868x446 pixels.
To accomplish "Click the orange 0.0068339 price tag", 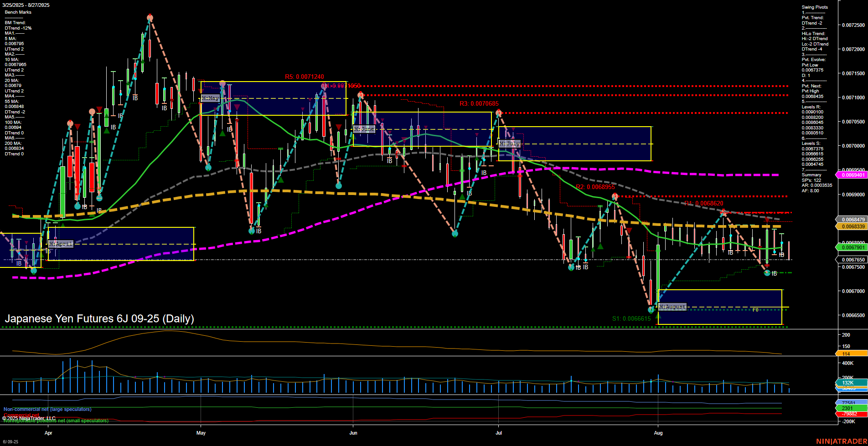I will coord(852,226).
